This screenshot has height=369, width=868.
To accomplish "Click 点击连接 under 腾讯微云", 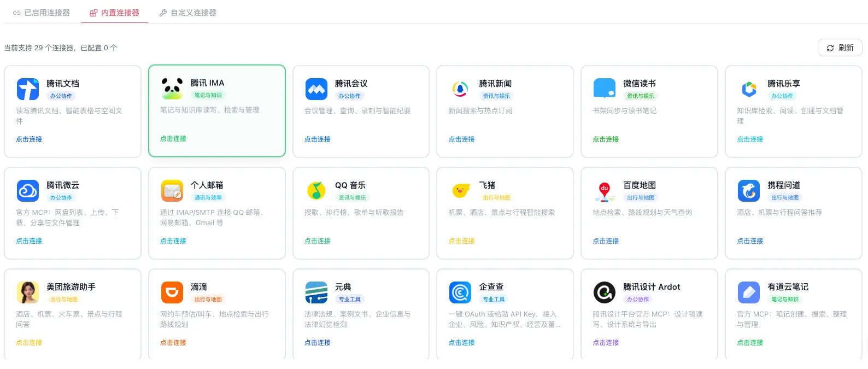I will (x=29, y=241).
